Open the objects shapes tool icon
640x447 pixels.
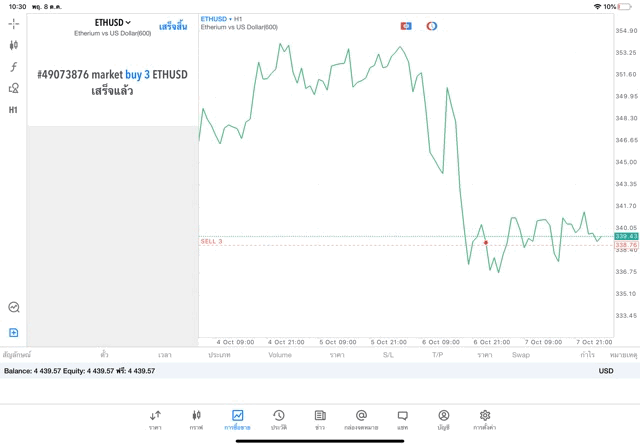13,88
